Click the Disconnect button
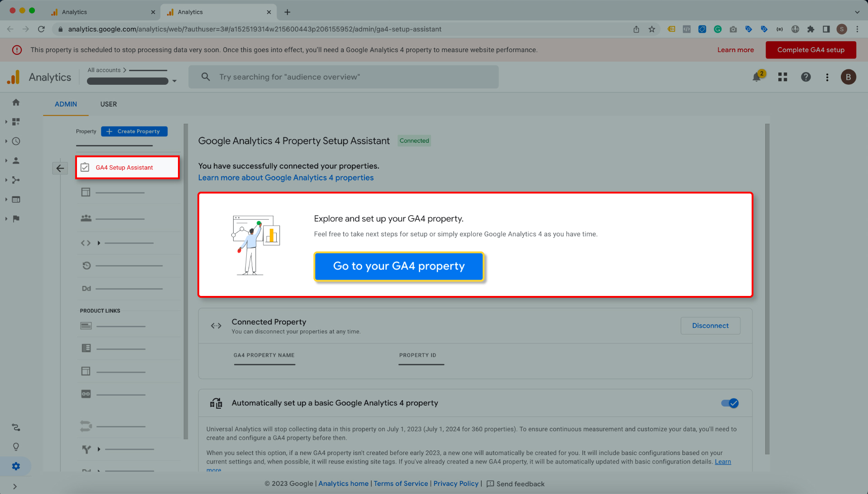 [710, 326]
